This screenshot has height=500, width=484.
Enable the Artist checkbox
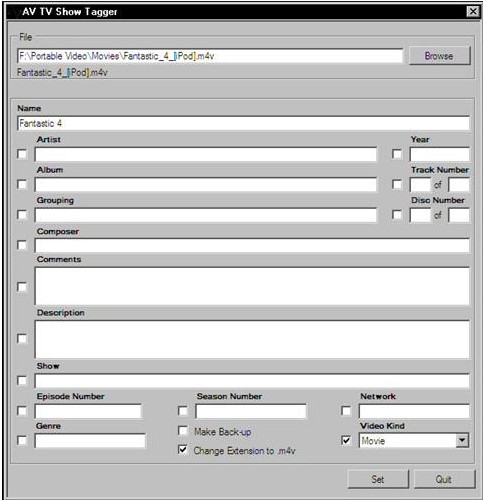point(22,154)
